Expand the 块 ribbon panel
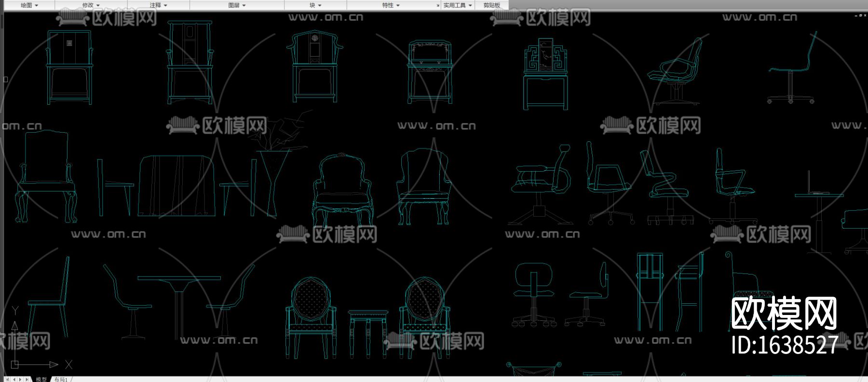 315,5
